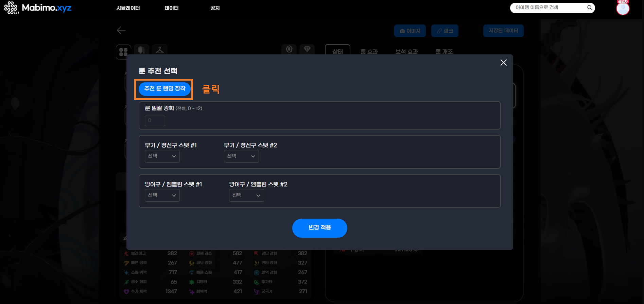
Task: Open 방어구 / 엠블럼 스탯 #1 dropdown
Action: tap(162, 195)
